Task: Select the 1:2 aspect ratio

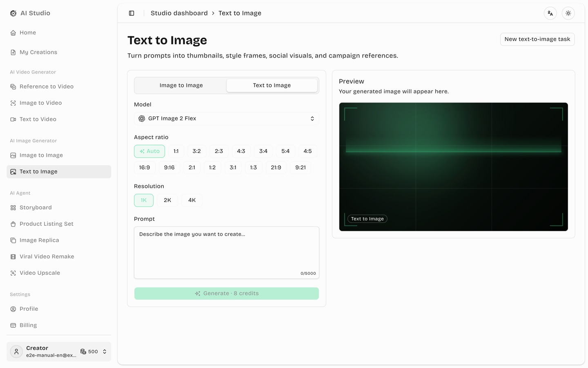Action: [x=212, y=168]
